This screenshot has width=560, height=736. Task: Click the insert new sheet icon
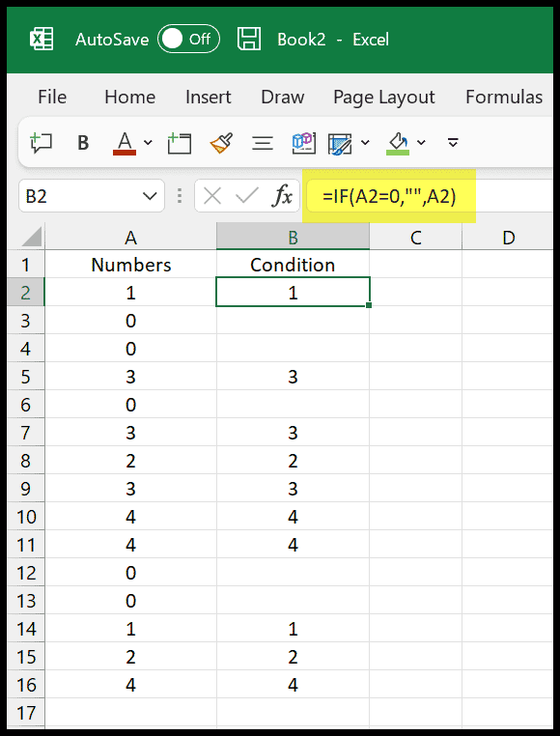click(180, 143)
